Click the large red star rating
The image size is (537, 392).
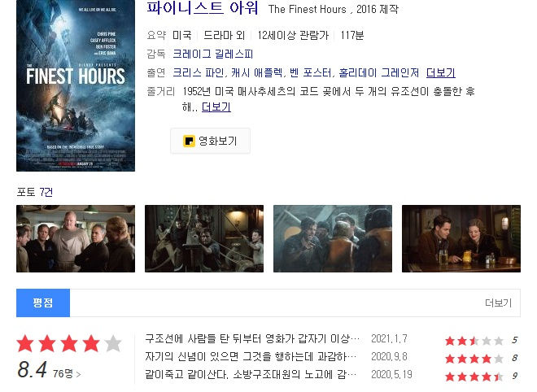point(69,344)
